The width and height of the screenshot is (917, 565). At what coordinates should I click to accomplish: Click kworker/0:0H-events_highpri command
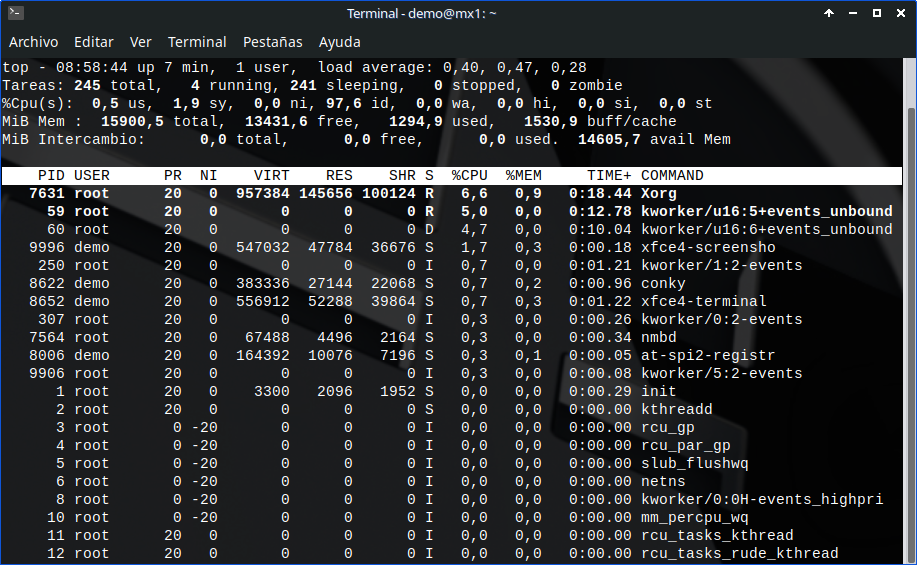pos(762,499)
